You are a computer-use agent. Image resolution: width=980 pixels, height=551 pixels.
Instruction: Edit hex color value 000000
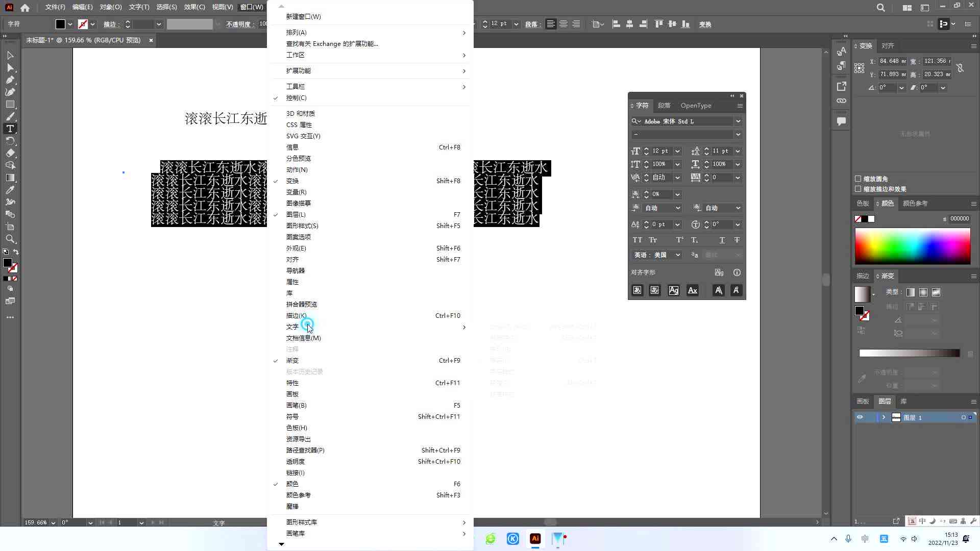[x=960, y=219]
